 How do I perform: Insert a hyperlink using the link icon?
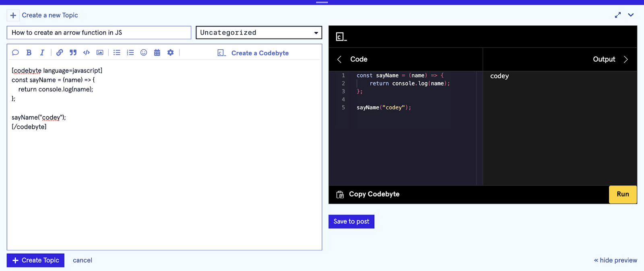pyautogui.click(x=60, y=53)
